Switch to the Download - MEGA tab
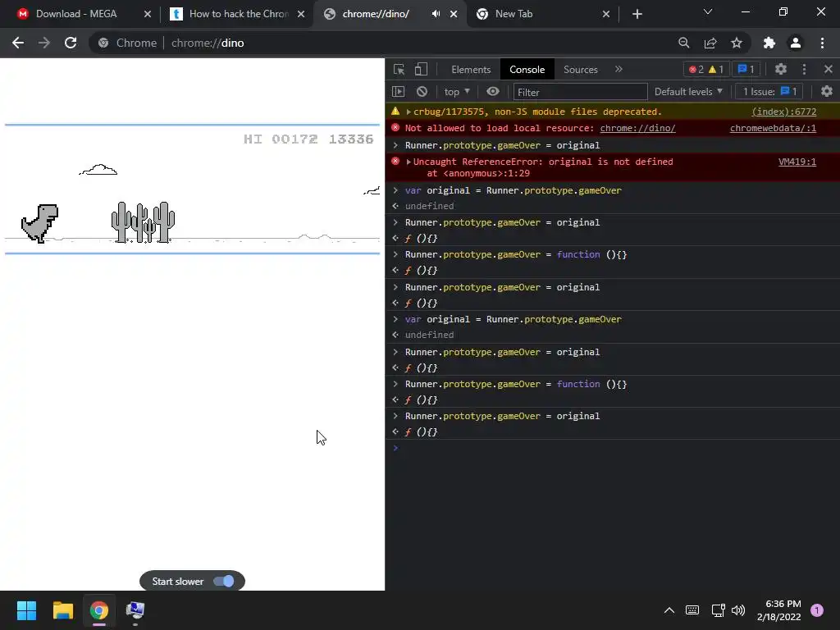840x630 pixels. point(76,14)
